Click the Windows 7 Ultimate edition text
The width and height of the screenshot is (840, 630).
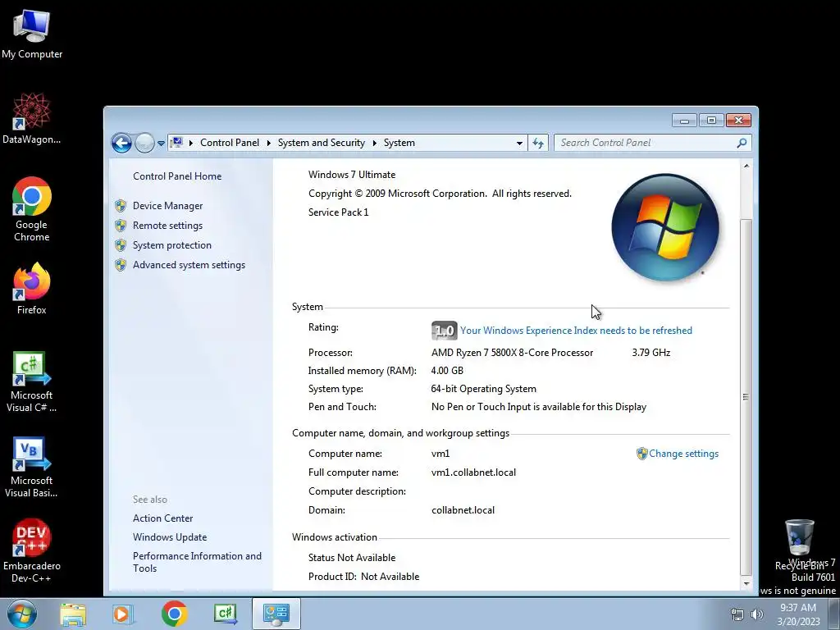coord(351,175)
